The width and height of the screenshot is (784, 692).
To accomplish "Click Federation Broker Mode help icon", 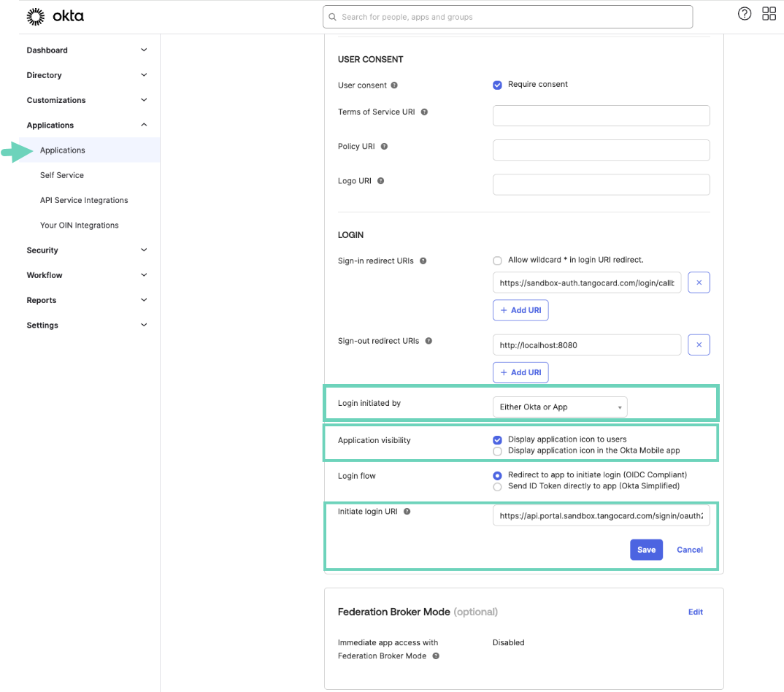I will tap(436, 656).
